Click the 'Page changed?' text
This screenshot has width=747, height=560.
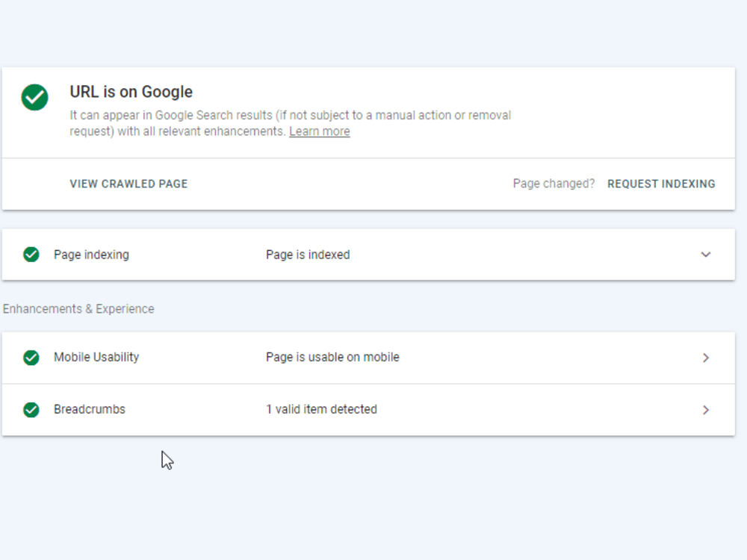(554, 184)
